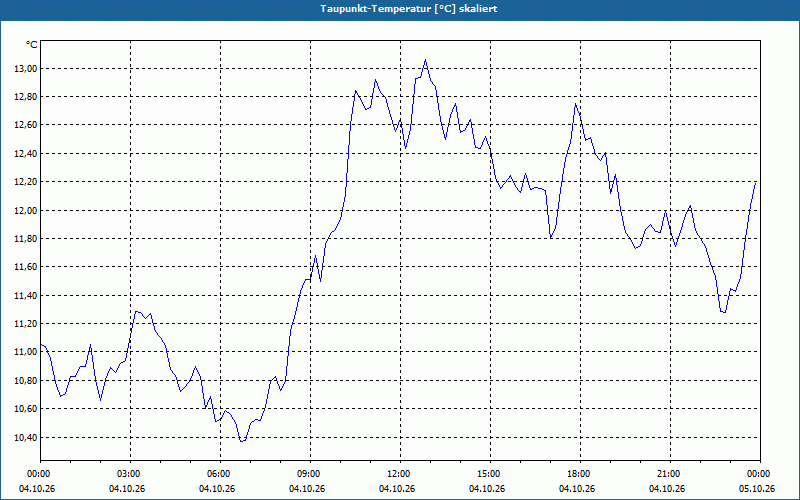Screen dimensions: 800x500
Task: Click the 11,40 y-axis label
Action: tap(26, 295)
